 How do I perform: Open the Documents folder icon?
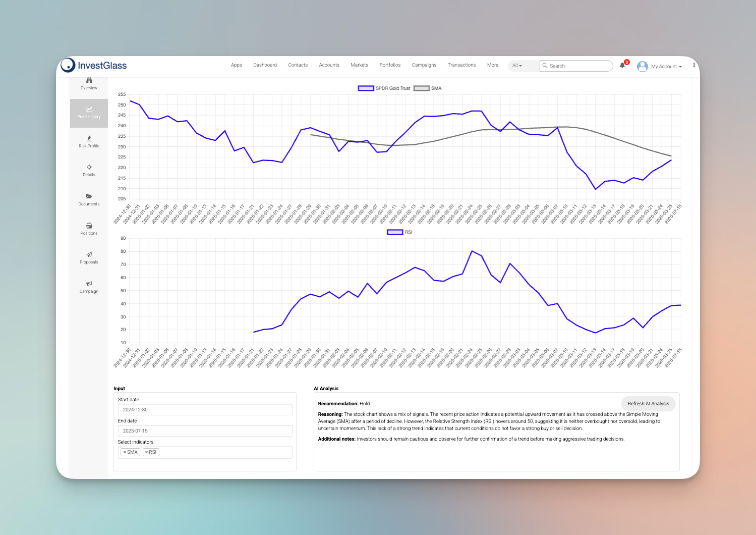click(x=89, y=196)
